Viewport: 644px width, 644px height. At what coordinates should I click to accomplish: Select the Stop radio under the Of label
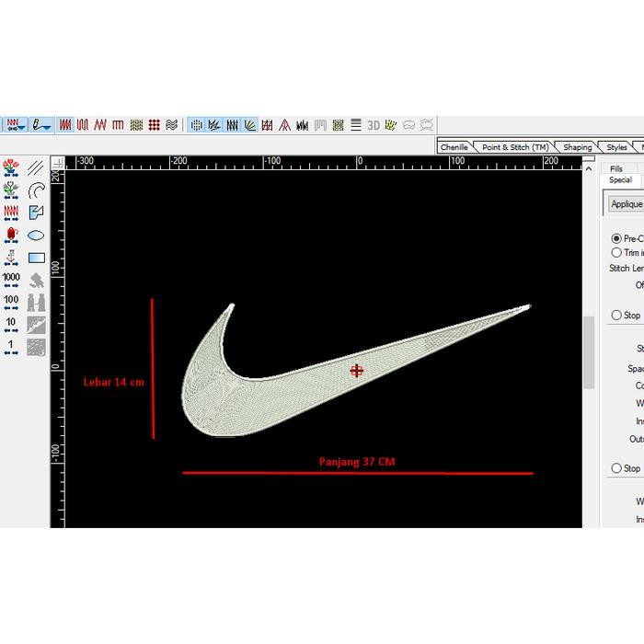click(616, 315)
